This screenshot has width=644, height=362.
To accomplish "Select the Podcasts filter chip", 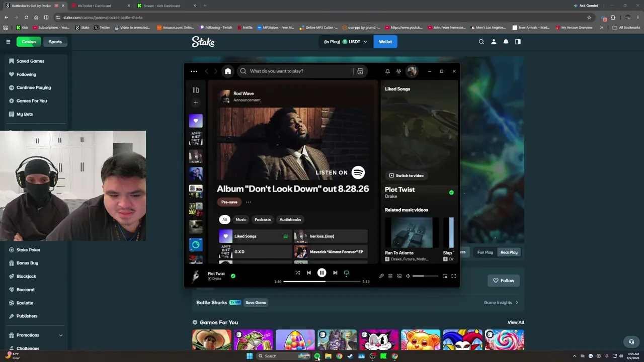I will point(263,220).
